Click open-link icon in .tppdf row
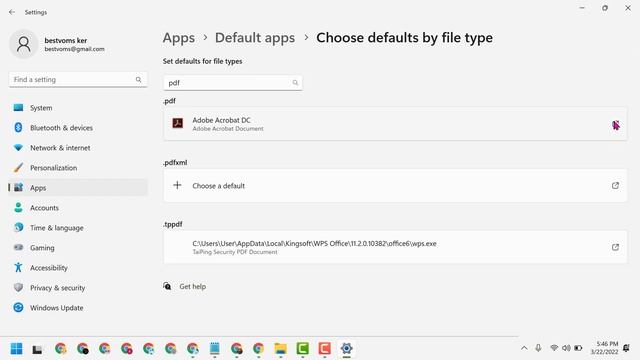The image size is (640, 360). pos(615,247)
